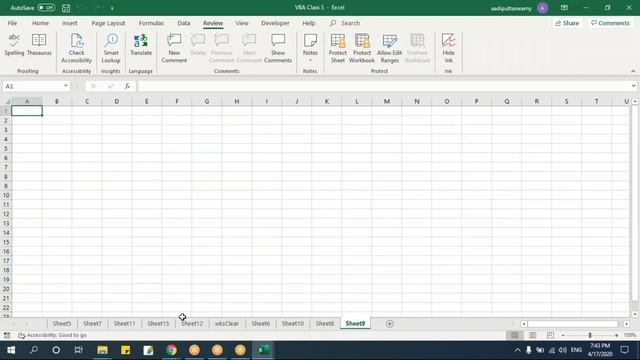640x360 pixels.
Task: Open the Comments pane button
Action: pyautogui.click(x=610, y=23)
